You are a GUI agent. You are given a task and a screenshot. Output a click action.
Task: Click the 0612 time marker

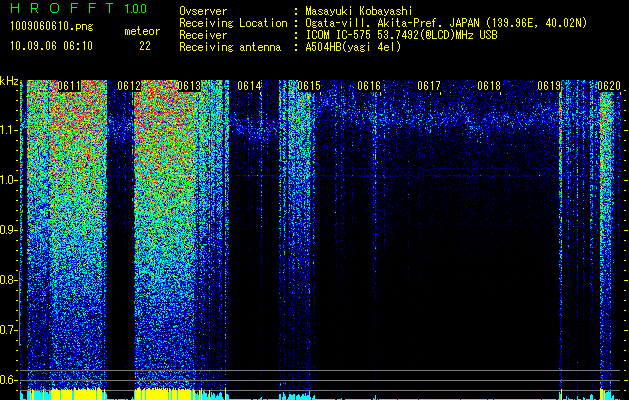tap(129, 86)
